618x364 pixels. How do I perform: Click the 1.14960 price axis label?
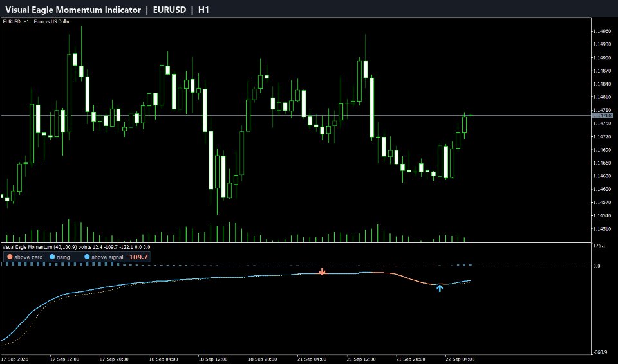602,31
